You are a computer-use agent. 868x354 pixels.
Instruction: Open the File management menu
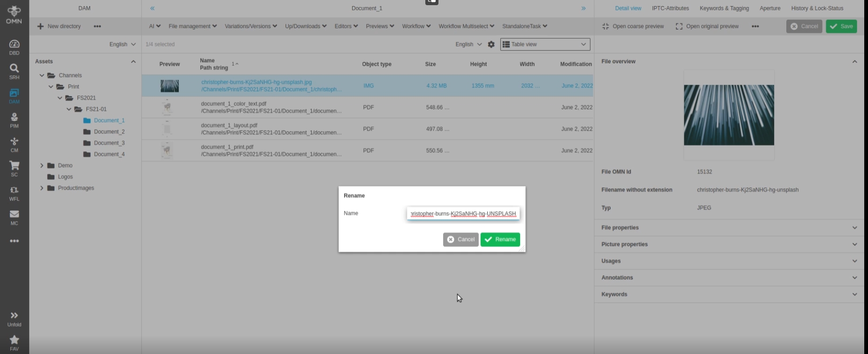point(192,26)
